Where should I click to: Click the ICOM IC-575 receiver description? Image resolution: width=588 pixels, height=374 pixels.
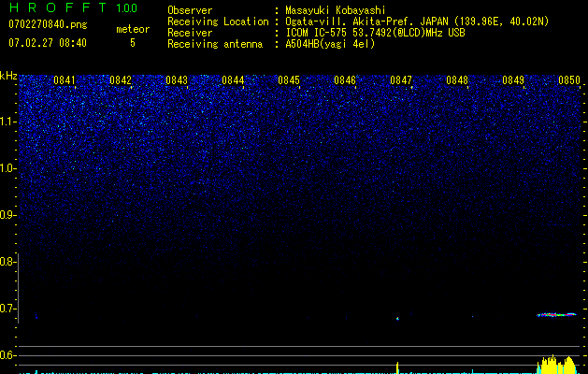tap(375, 33)
